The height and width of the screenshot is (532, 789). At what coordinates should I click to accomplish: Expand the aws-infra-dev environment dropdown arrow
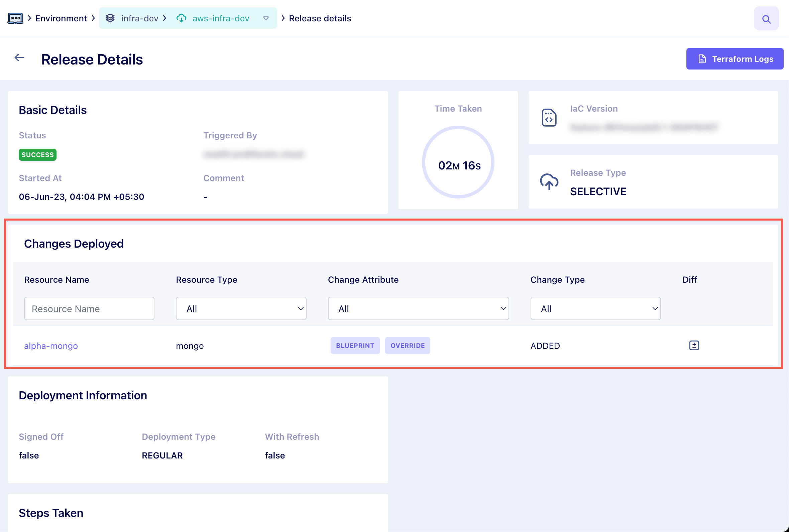[x=266, y=18]
